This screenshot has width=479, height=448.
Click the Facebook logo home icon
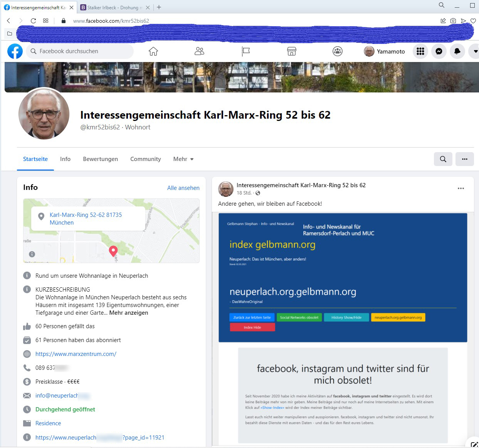click(15, 51)
